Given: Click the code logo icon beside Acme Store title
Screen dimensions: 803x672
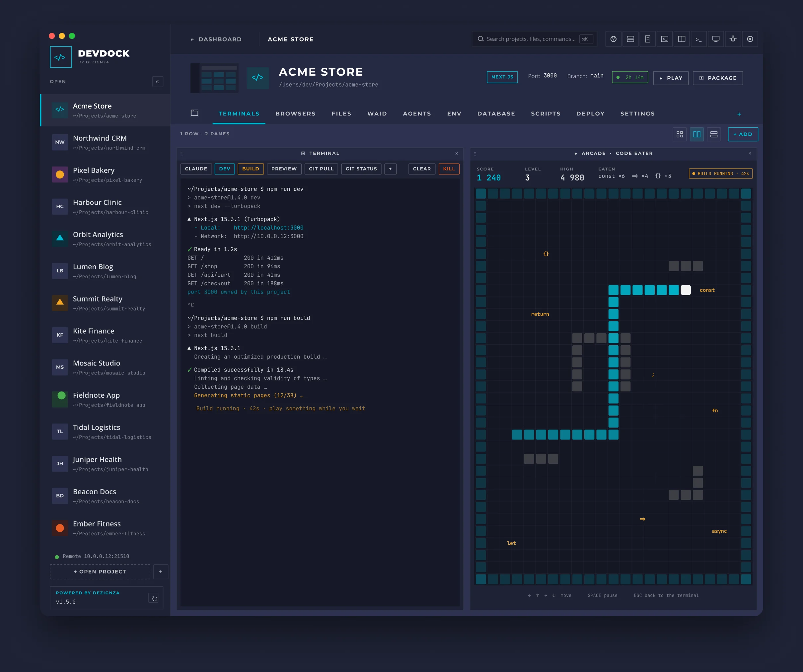Looking at the screenshot, I should (257, 78).
